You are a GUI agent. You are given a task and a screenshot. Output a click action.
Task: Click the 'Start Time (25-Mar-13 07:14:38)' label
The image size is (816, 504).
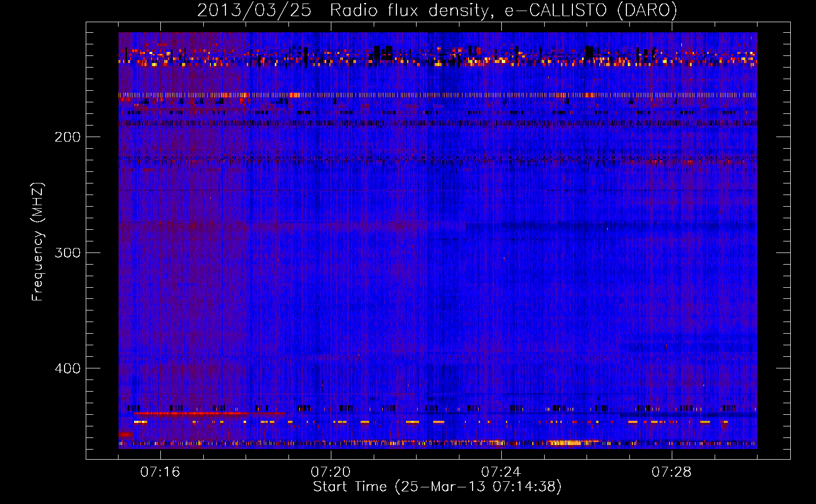tap(437, 487)
